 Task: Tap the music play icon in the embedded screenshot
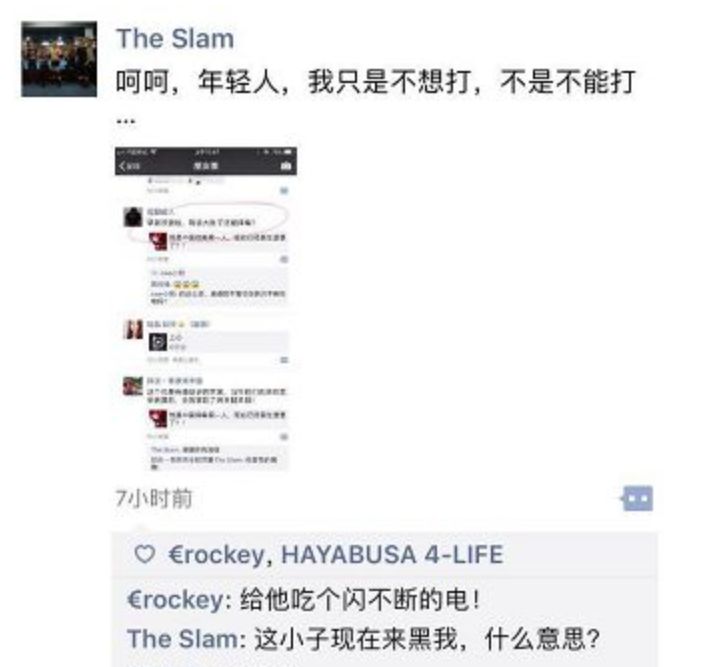coord(158,342)
